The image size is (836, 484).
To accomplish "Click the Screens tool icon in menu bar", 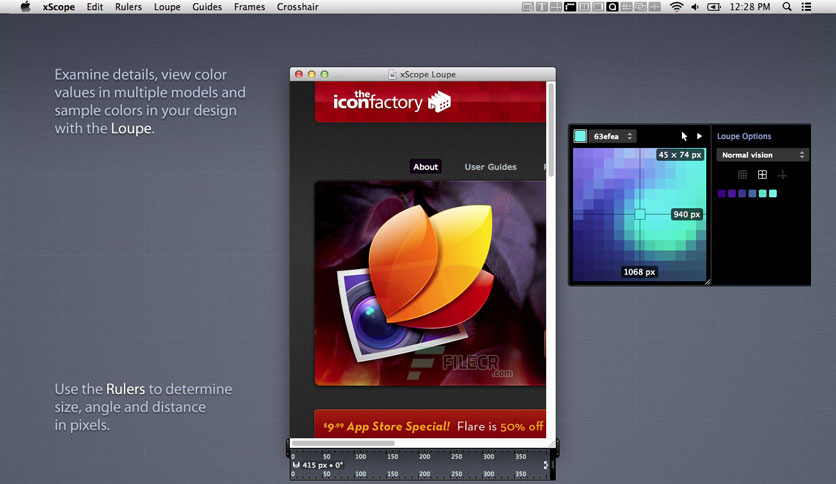I will 598,7.
